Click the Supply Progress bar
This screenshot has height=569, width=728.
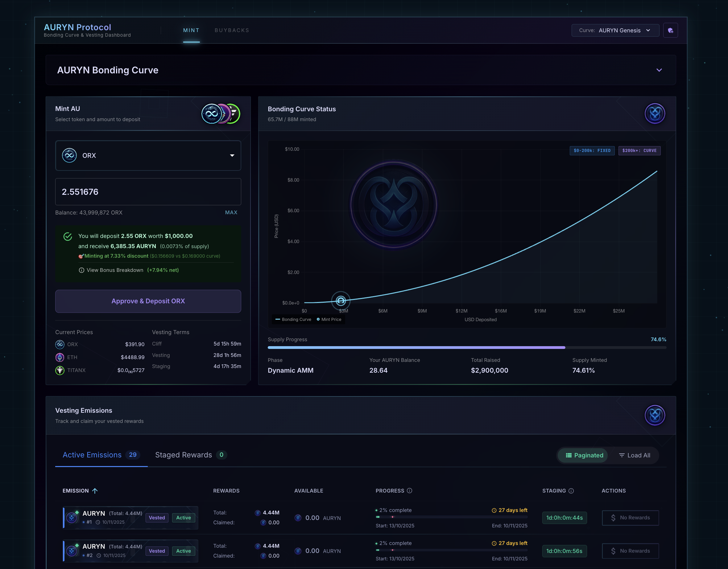point(467,347)
